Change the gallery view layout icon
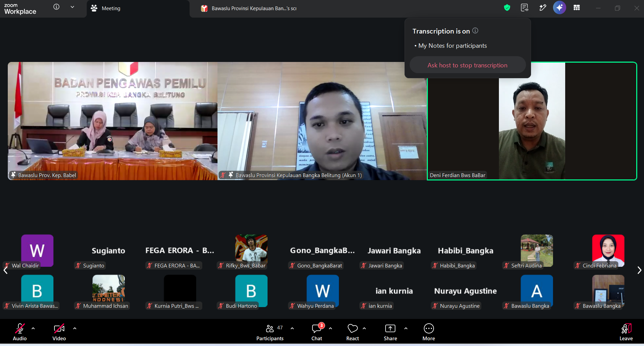Viewport: 644px width, 346px height. coord(577,8)
